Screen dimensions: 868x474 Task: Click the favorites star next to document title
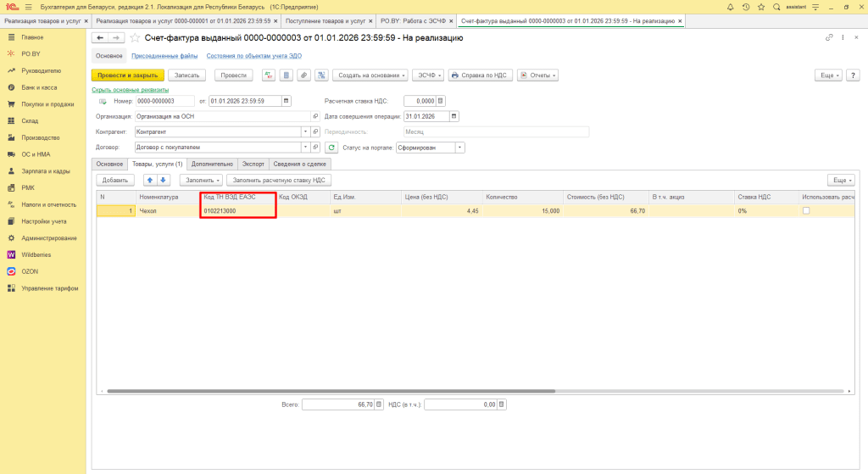pyautogui.click(x=135, y=38)
